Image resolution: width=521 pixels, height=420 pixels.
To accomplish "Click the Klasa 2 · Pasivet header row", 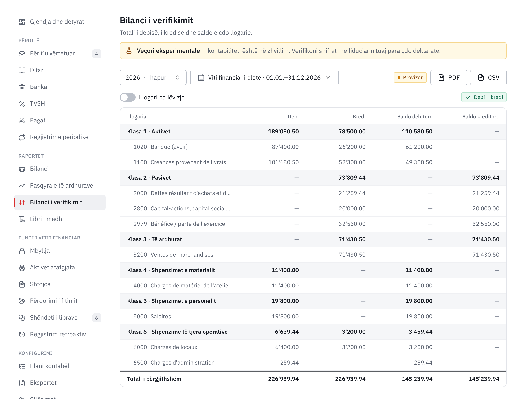I will point(313,178).
